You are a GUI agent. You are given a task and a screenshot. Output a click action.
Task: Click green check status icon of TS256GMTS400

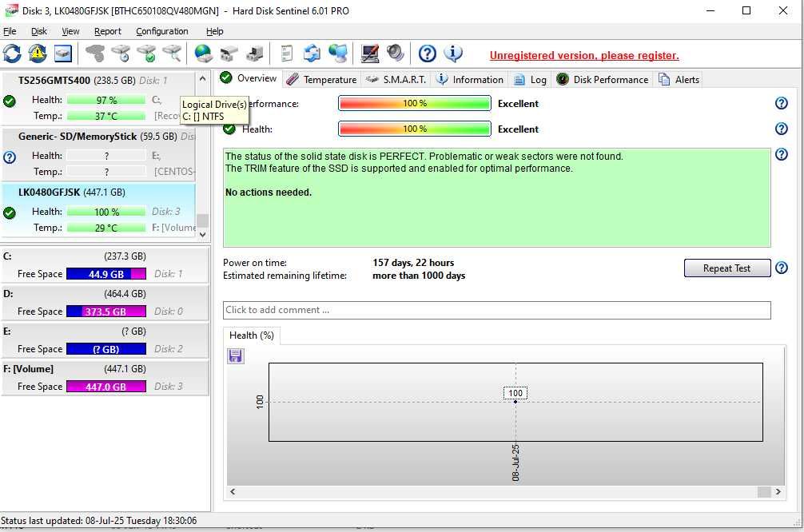coord(10,101)
